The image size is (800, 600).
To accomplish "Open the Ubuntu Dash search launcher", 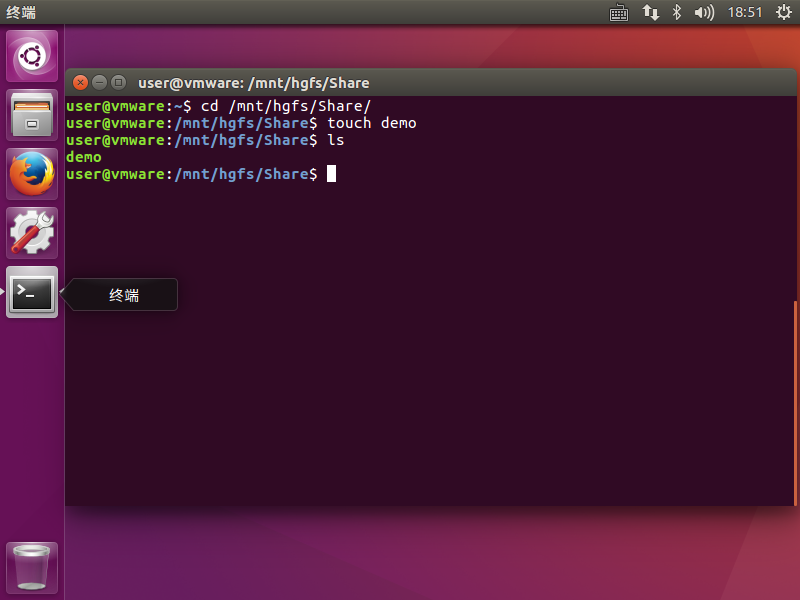I will point(32,56).
